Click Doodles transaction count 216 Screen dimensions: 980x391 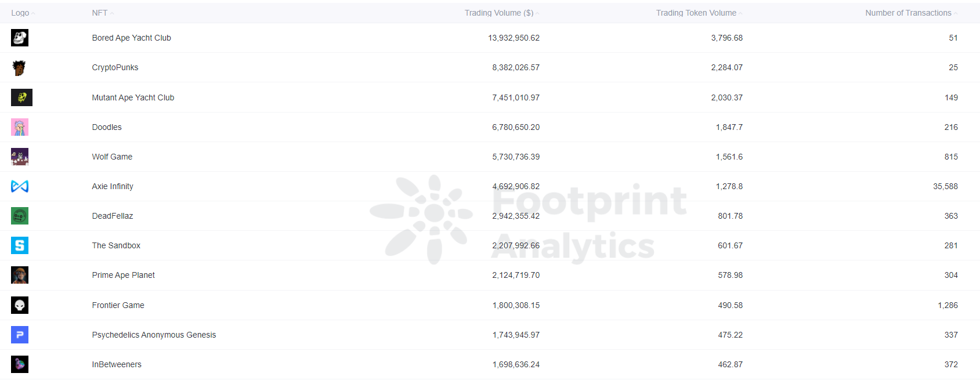(952, 127)
